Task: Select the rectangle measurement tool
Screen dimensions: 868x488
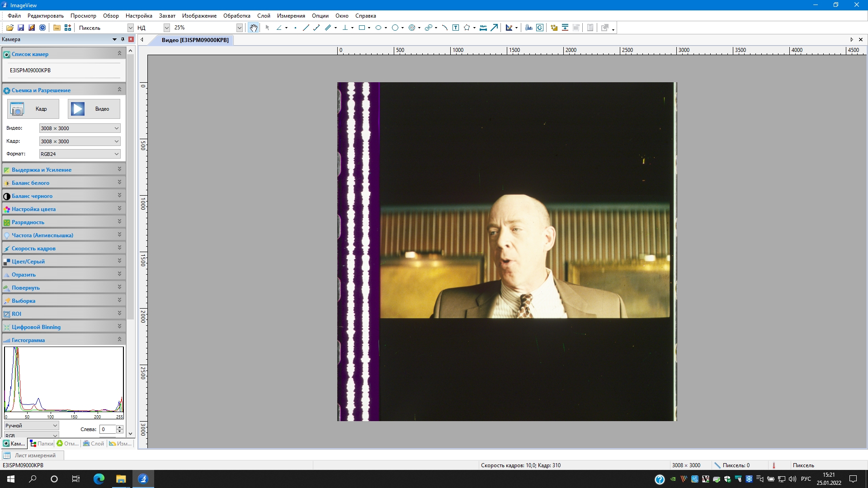Action: click(x=362, y=28)
